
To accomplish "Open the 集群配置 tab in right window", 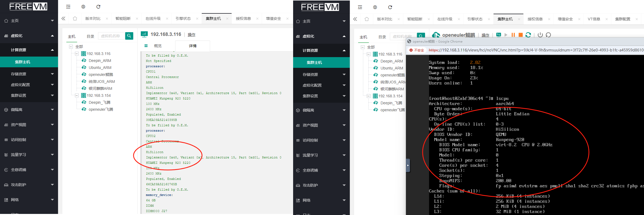I will point(623,19).
